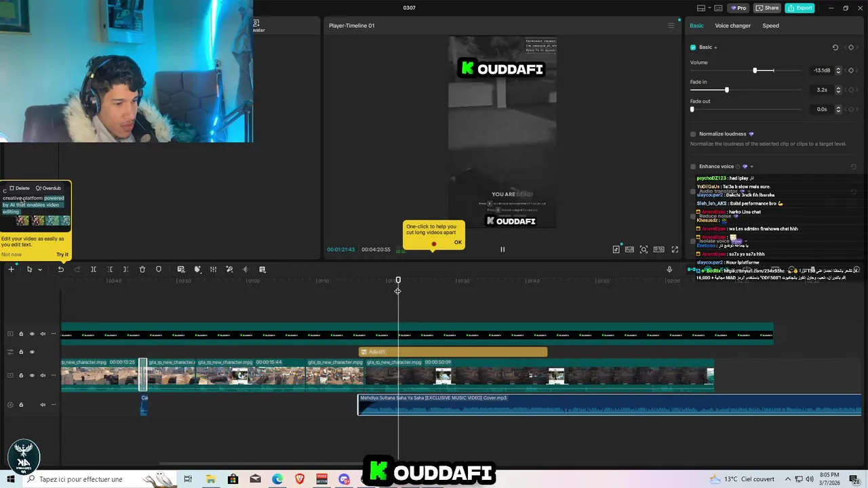Screen dimensions: 868x488
Task: Trim the clip's right side at playhead
Action: tap(125, 269)
